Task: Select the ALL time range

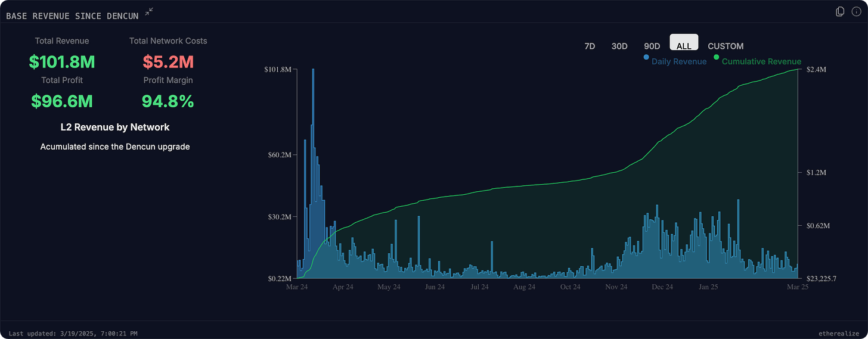Action: pos(684,43)
